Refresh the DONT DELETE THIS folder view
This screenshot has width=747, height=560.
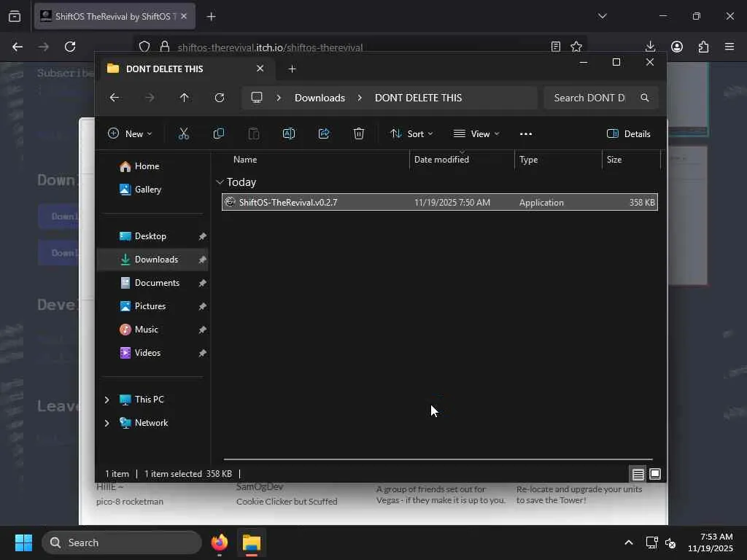[219, 98]
